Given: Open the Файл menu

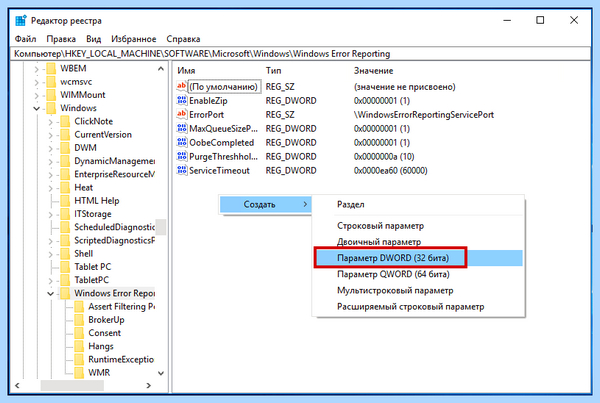Looking at the screenshot, I should click(x=25, y=39).
